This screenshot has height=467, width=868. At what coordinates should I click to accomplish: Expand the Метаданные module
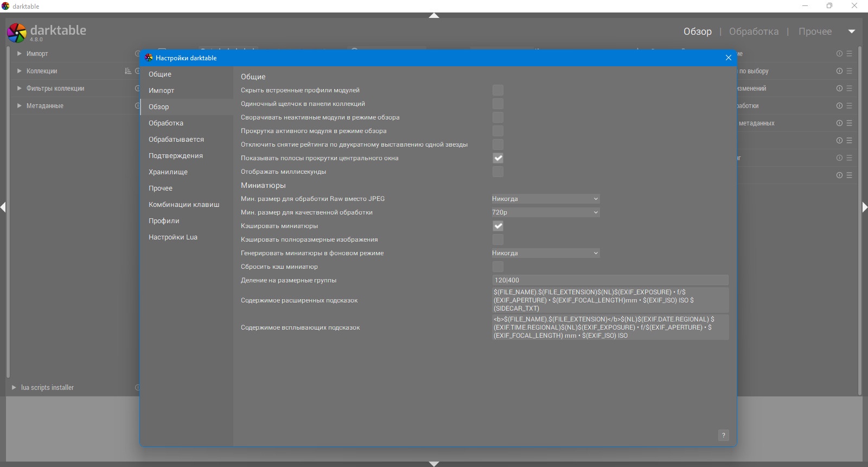(x=20, y=106)
